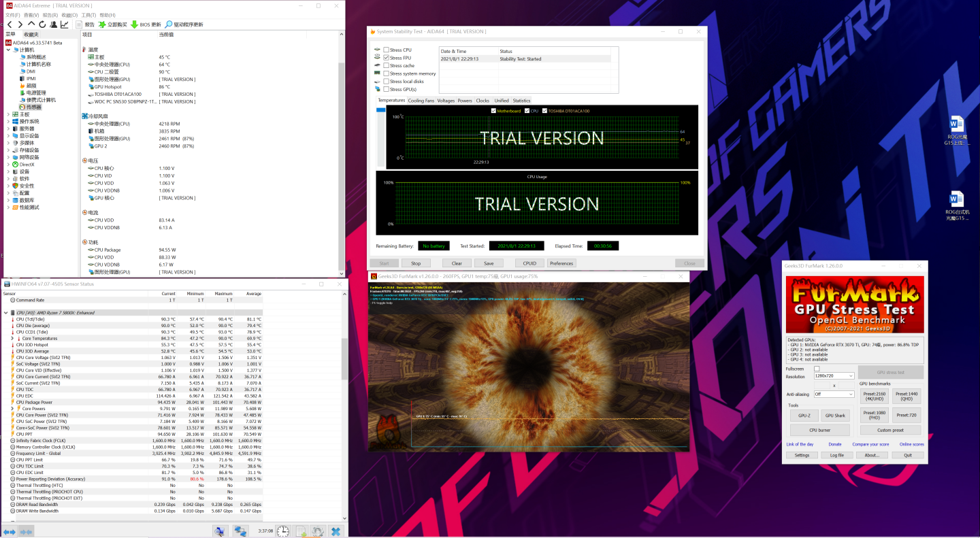The width and height of the screenshot is (980, 538).
Task: Open ROG Word document on desktop top
Action: click(956, 131)
